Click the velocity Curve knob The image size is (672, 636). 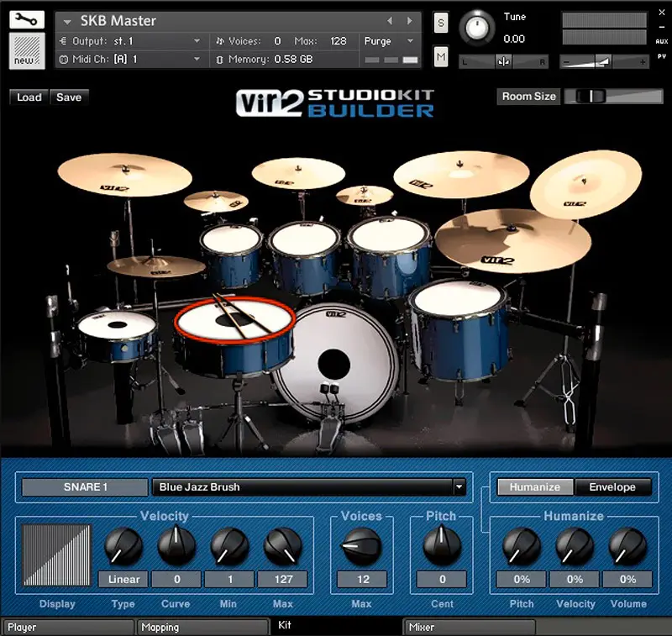(x=176, y=546)
